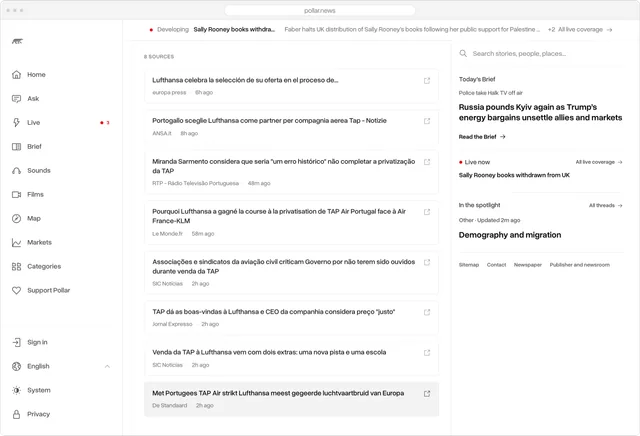Viewport: 640px width, 436px height.
Task: Open the Home icon in the sidebar
Action: [16, 75]
